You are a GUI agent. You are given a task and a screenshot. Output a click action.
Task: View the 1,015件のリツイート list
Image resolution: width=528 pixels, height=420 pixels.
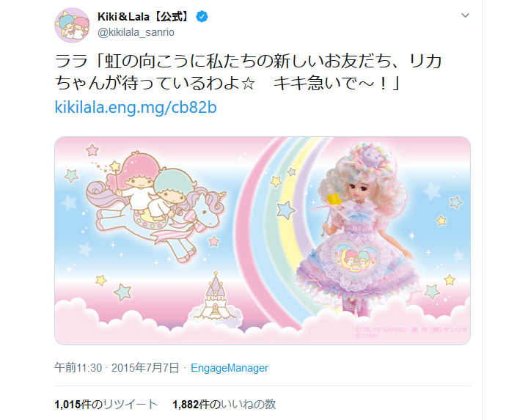tap(106, 404)
